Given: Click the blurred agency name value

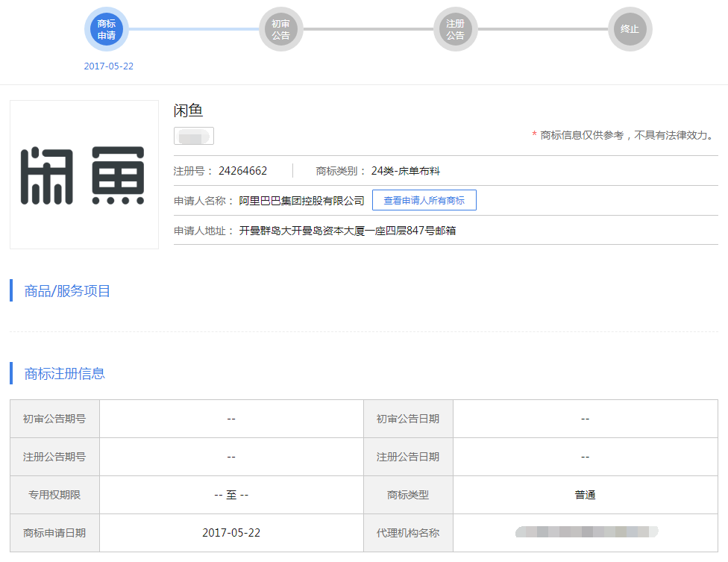Looking at the screenshot, I should (587, 532).
